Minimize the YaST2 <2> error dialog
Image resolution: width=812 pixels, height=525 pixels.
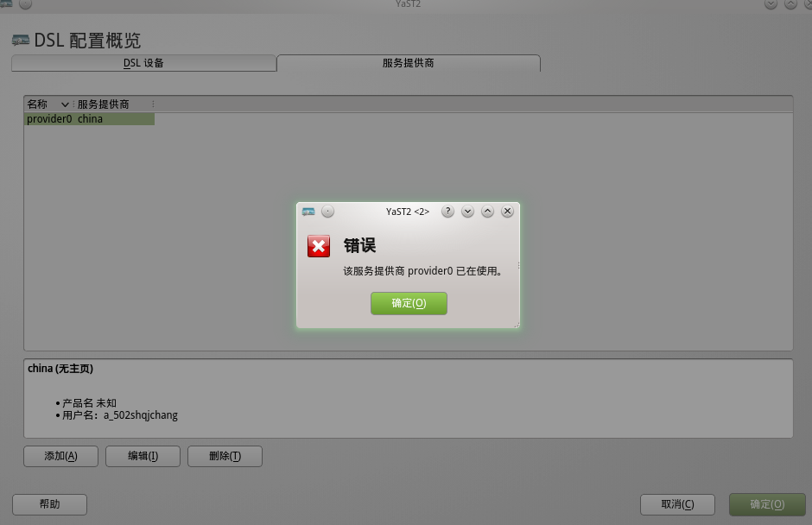(467, 212)
